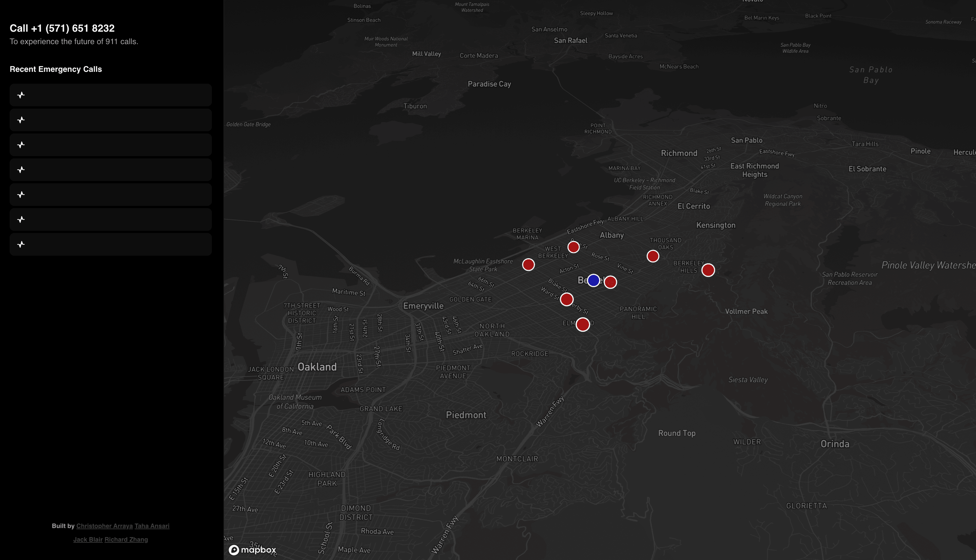The height and width of the screenshot is (560, 976).
Task: Click the Mapbox logo on map
Action: coord(252,550)
